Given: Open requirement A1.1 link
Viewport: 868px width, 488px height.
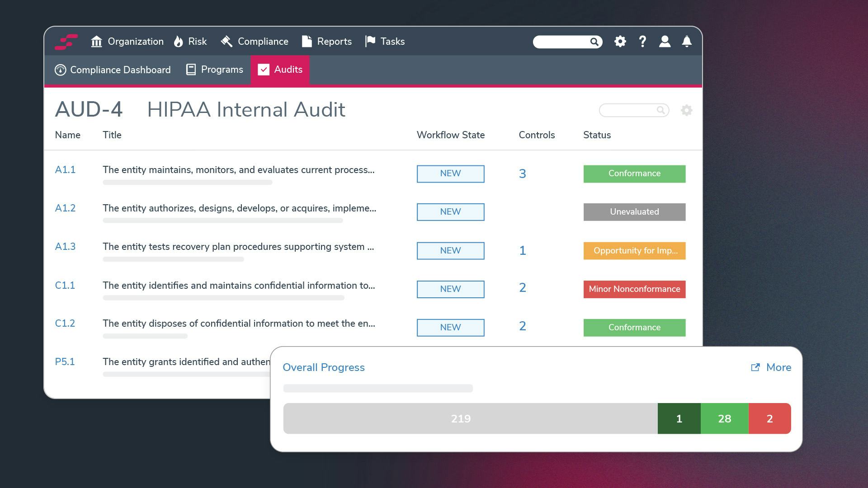Looking at the screenshot, I should point(65,170).
